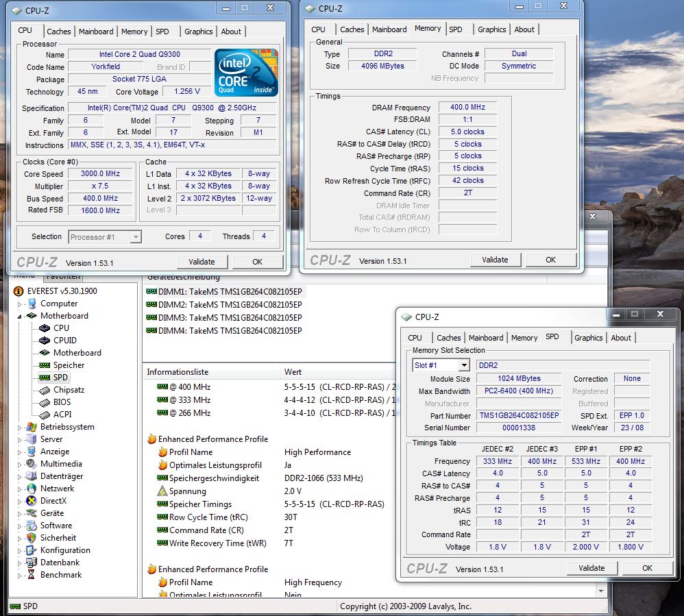Select the Sicherheit shield icon

(x=29, y=538)
